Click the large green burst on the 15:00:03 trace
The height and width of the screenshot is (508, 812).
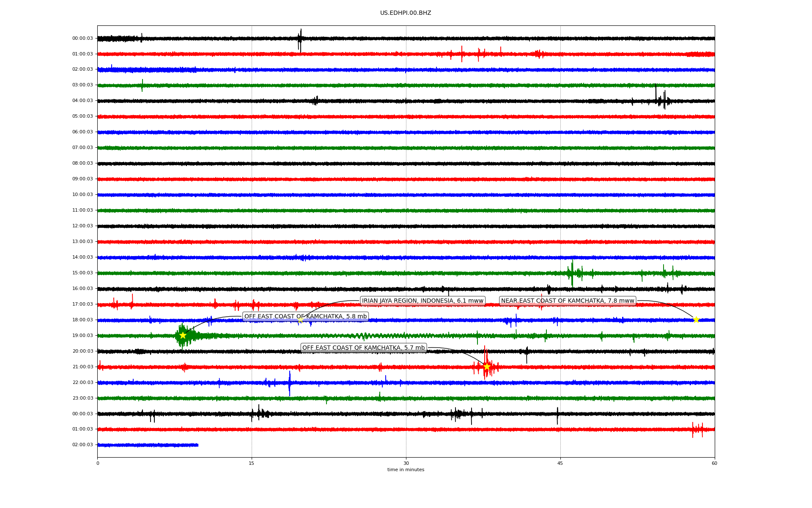tap(572, 273)
